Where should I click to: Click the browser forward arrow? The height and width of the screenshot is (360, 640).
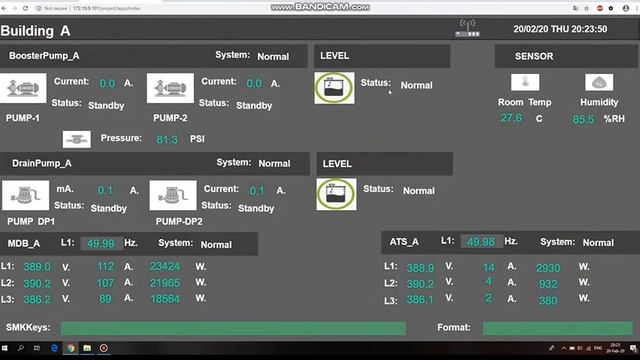pyautogui.click(x=15, y=8)
